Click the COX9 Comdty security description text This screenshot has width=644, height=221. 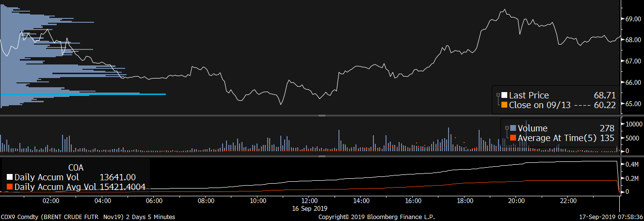87,217
